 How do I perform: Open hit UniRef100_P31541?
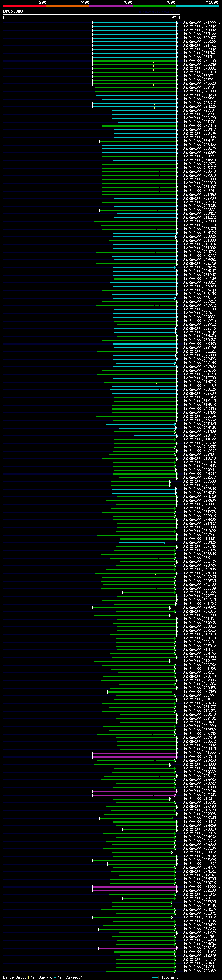point(199,57)
